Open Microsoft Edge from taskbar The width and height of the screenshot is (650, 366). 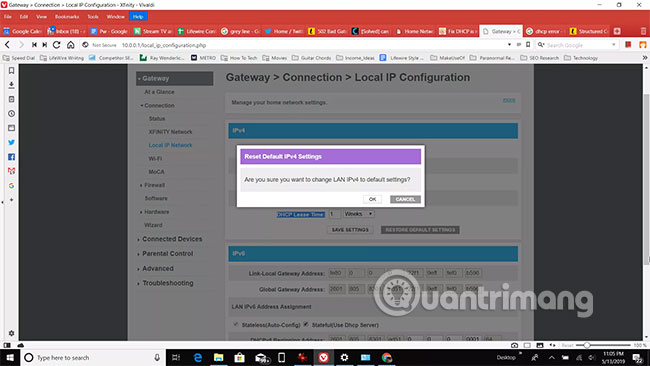tap(198, 357)
